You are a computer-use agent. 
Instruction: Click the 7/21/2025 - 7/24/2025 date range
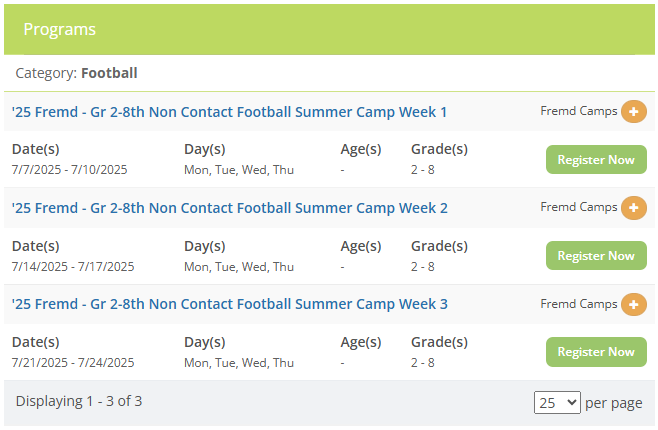tap(72, 362)
